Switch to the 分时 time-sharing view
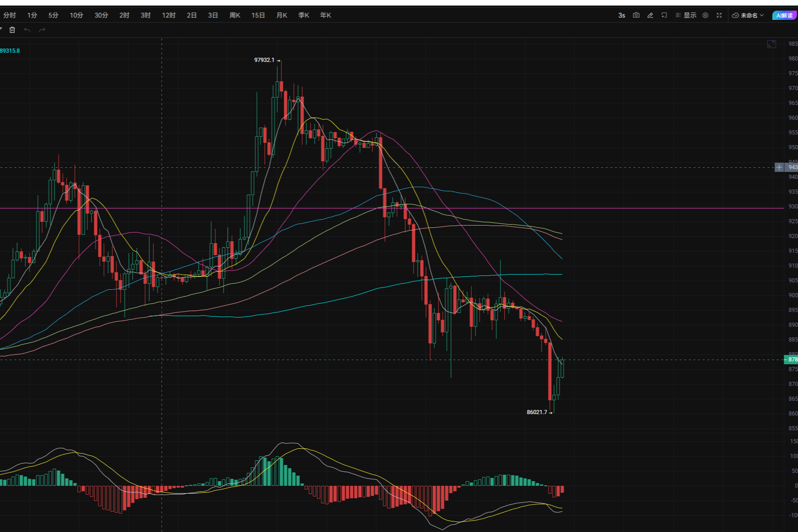 pos(9,15)
